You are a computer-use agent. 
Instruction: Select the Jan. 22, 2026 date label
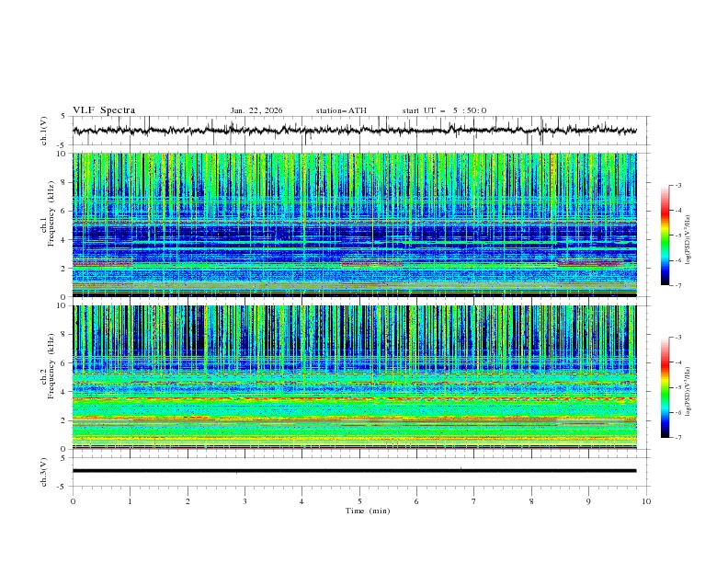(x=256, y=110)
